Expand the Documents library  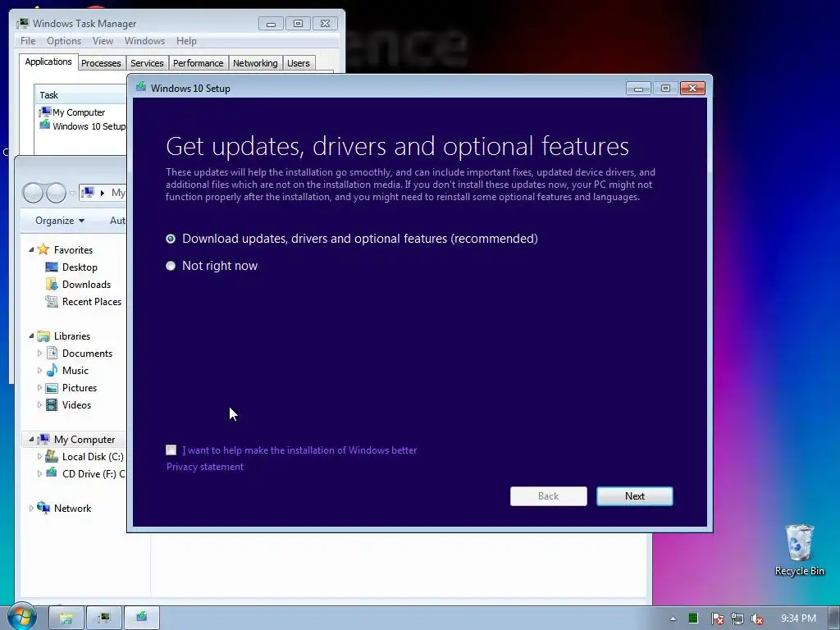click(39, 353)
